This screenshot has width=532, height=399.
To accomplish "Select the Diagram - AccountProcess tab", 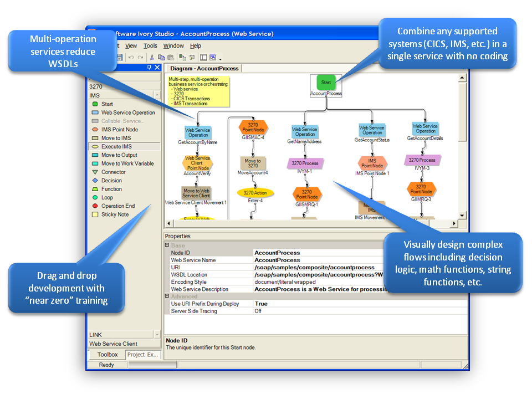I will (x=204, y=69).
